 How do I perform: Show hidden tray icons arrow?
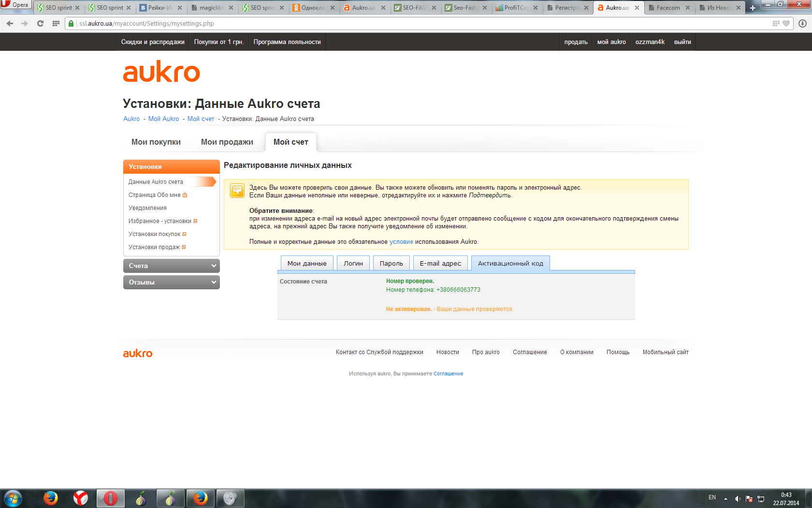click(x=725, y=499)
